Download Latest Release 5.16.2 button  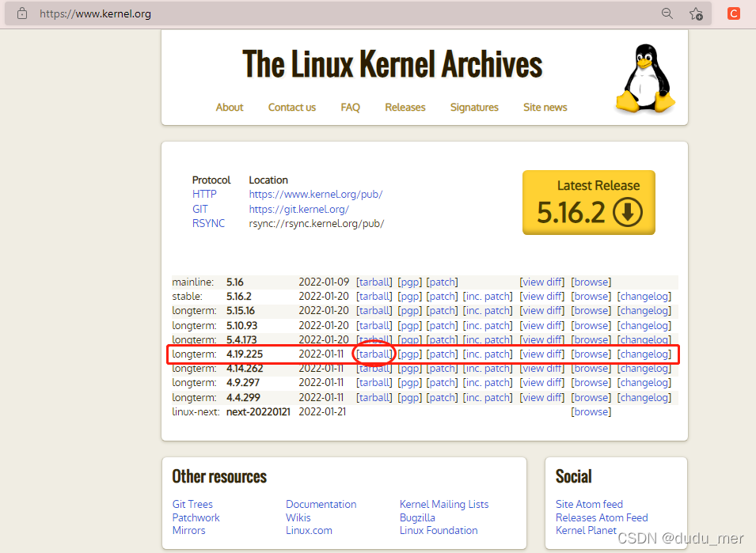pyautogui.click(x=589, y=203)
